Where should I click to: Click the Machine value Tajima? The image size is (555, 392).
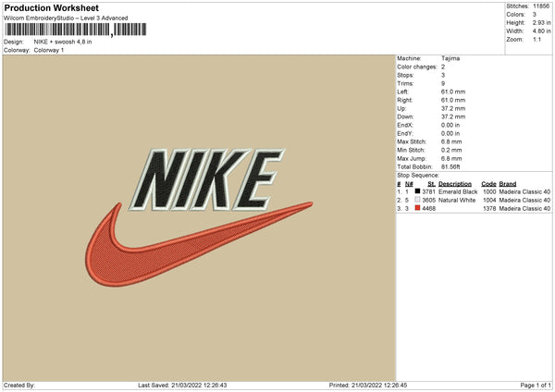tap(450, 58)
